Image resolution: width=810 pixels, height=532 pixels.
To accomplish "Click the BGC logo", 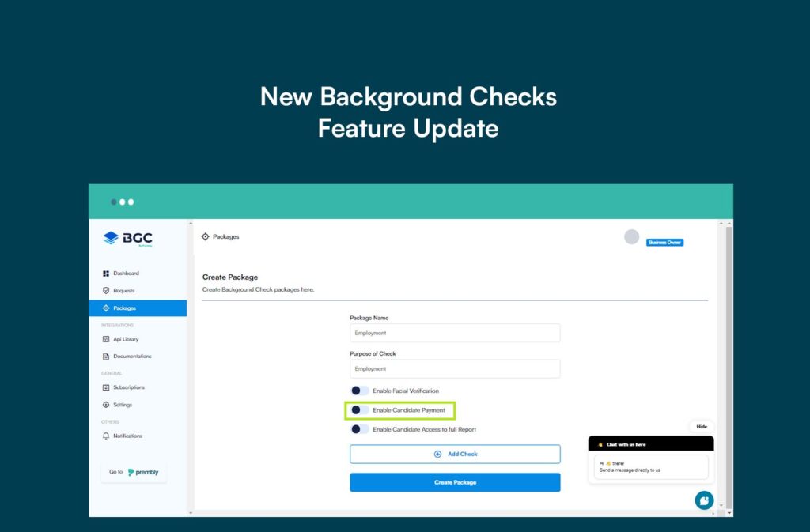I will [127, 239].
